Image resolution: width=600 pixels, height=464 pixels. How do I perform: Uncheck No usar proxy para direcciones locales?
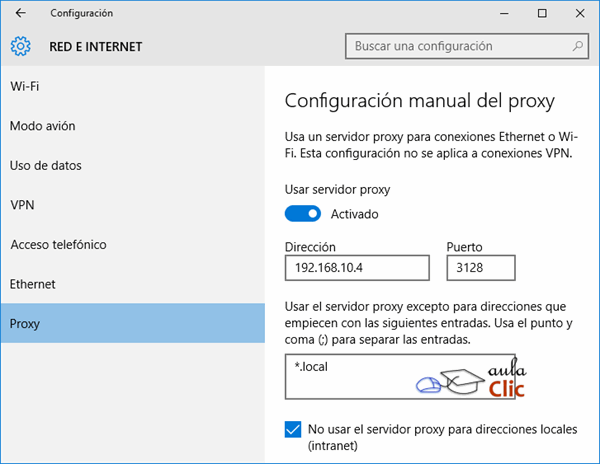293,429
